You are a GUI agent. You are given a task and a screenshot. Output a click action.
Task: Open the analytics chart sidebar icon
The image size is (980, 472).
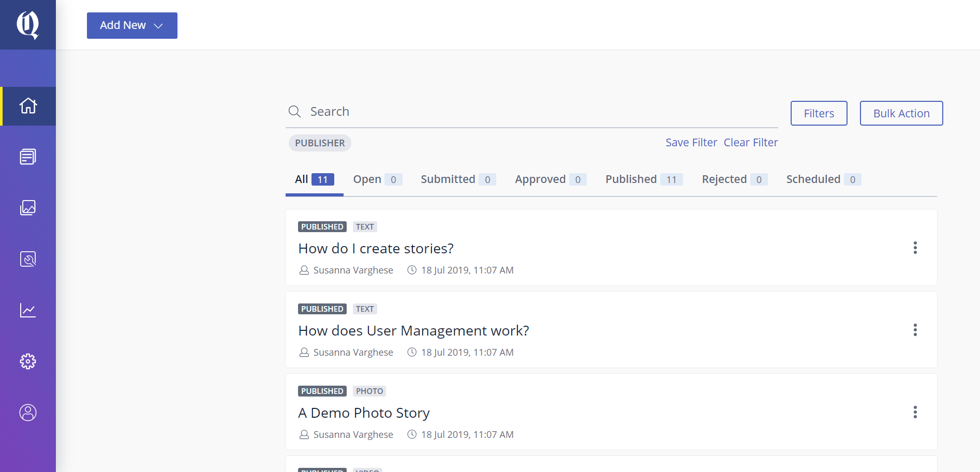28,310
